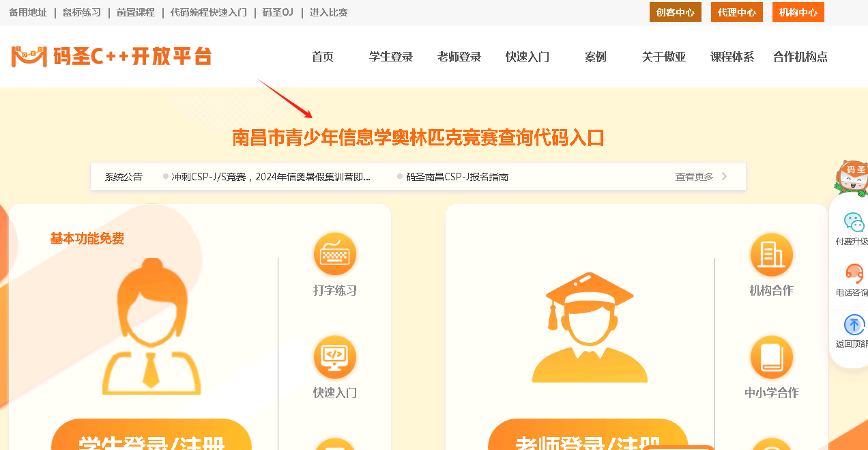
Task: Click the 码圣C++开放平台 logo
Action: pyautogui.click(x=111, y=57)
